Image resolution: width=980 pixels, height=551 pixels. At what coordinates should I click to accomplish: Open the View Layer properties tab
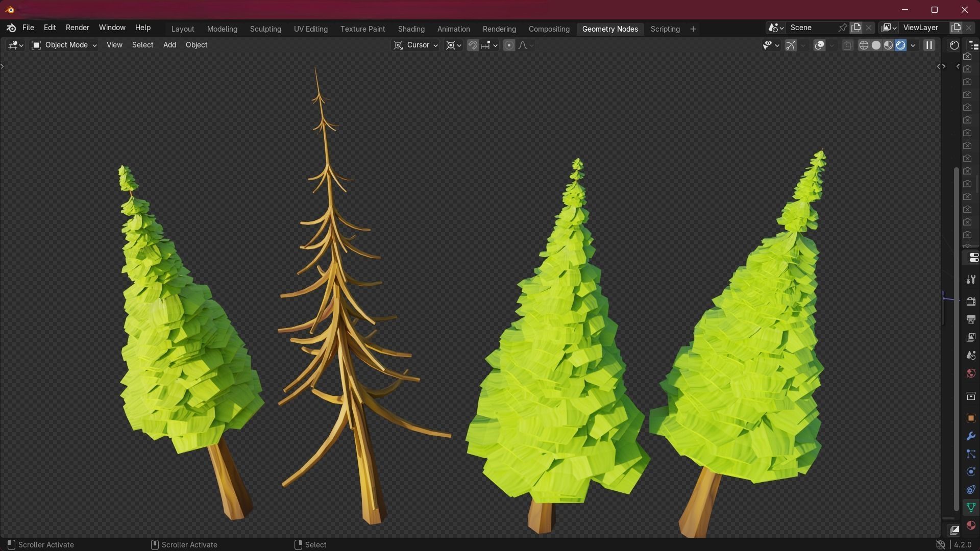971,337
